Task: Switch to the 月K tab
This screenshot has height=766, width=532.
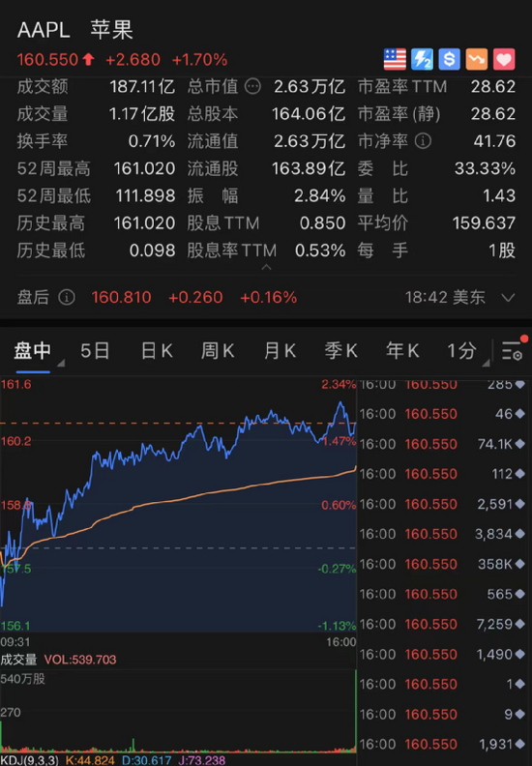Action: pos(280,351)
